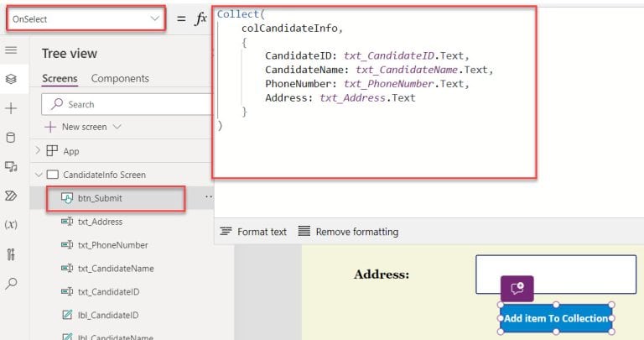Click the Collect function name in formula
The width and height of the screenshot is (644, 340).
239,14
